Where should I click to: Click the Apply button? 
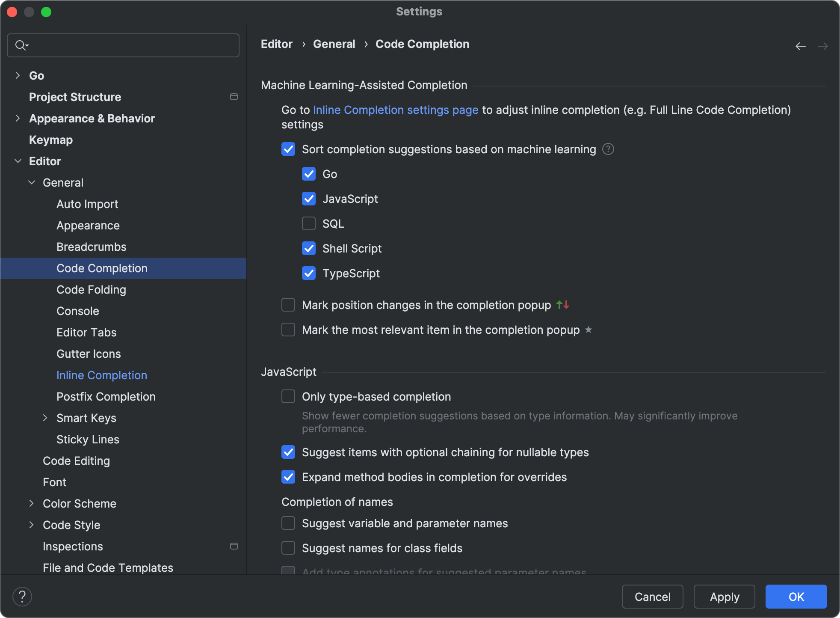[x=724, y=596]
